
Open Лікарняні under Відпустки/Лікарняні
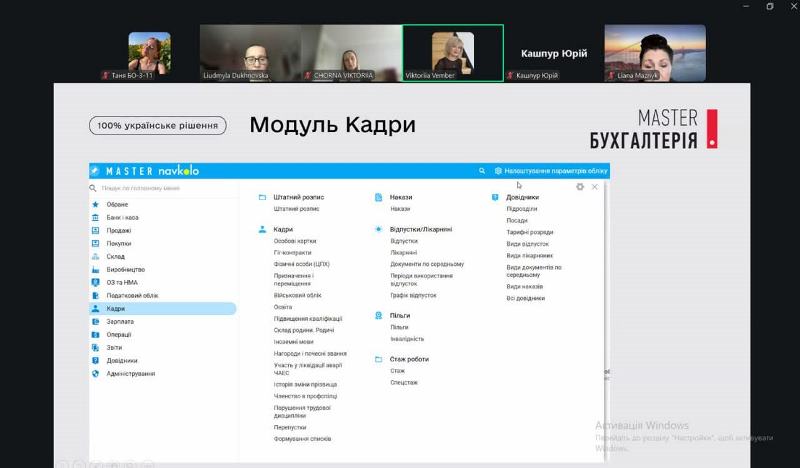pyautogui.click(x=403, y=253)
